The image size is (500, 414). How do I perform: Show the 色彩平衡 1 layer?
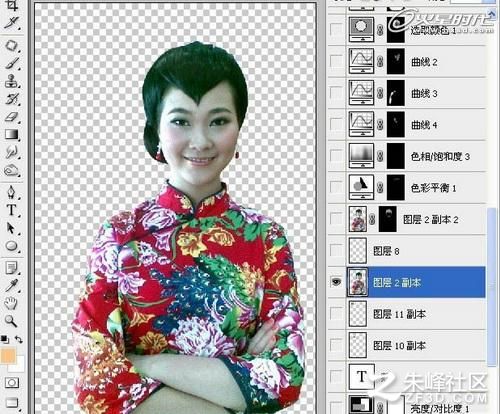click(336, 187)
